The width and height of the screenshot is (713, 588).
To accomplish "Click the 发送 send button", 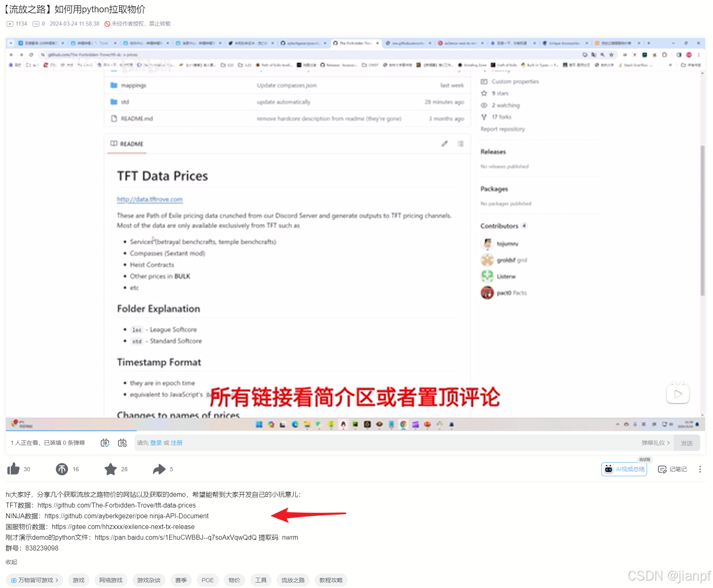I will [687, 443].
